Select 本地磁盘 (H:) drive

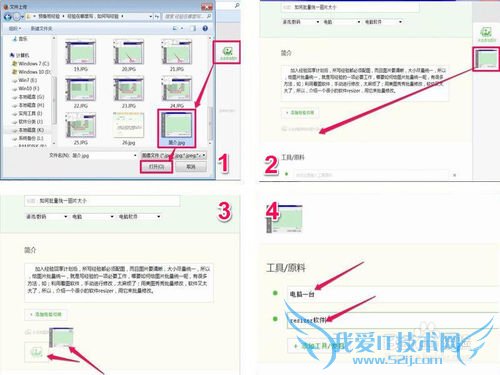pyautogui.click(x=28, y=105)
